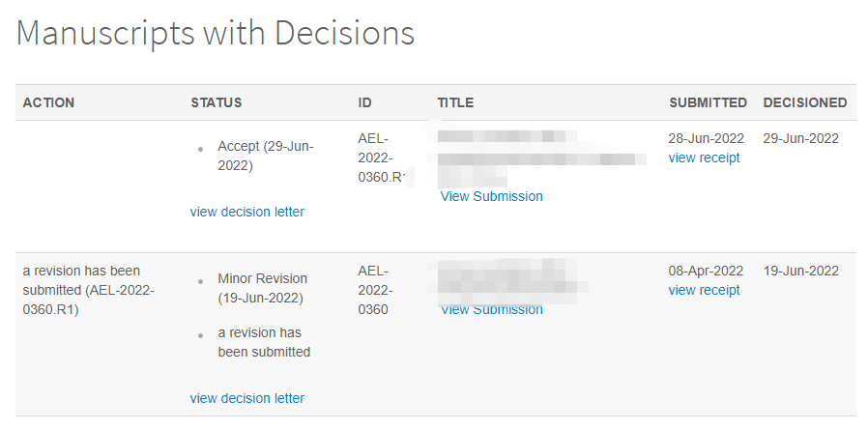This screenshot has height=430, width=868.
Task: Click the SUBMITTED column header
Action: pos(708,103)
